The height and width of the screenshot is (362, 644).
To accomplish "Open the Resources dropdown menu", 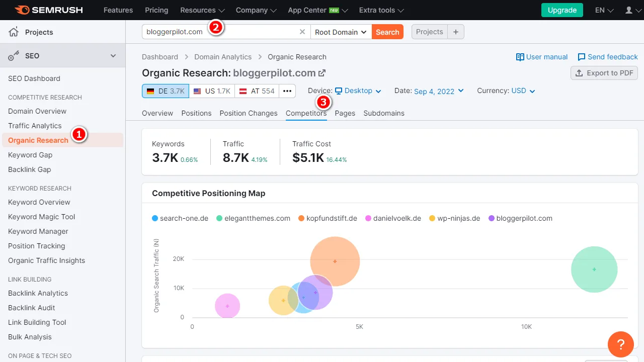I will [x=202, y=10].
